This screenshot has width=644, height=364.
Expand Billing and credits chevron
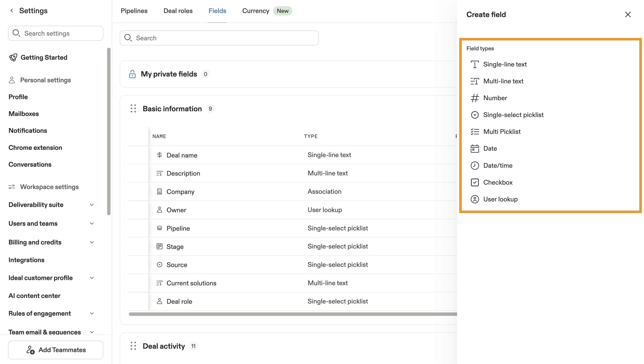click(92, 242)
